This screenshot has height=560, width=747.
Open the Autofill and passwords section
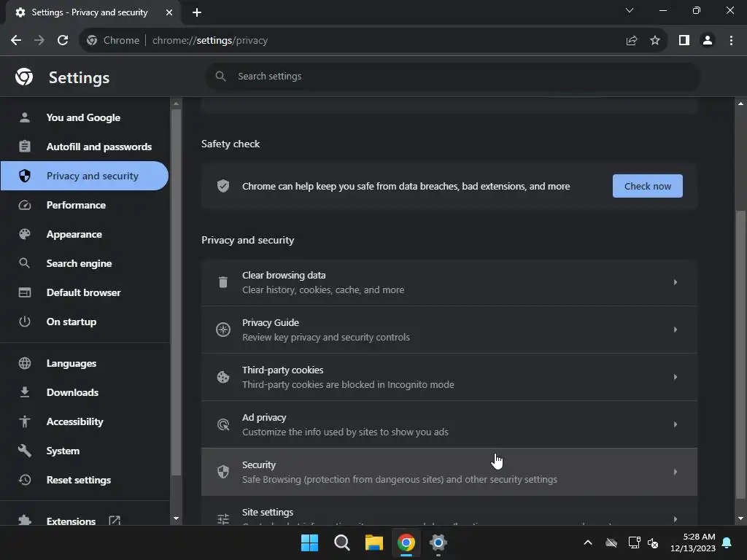pos(85,147)
